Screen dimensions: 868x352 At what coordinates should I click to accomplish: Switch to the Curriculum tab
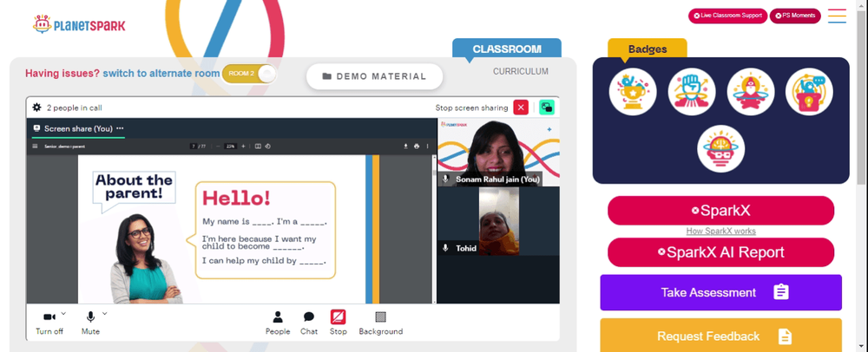coord(520,71)
